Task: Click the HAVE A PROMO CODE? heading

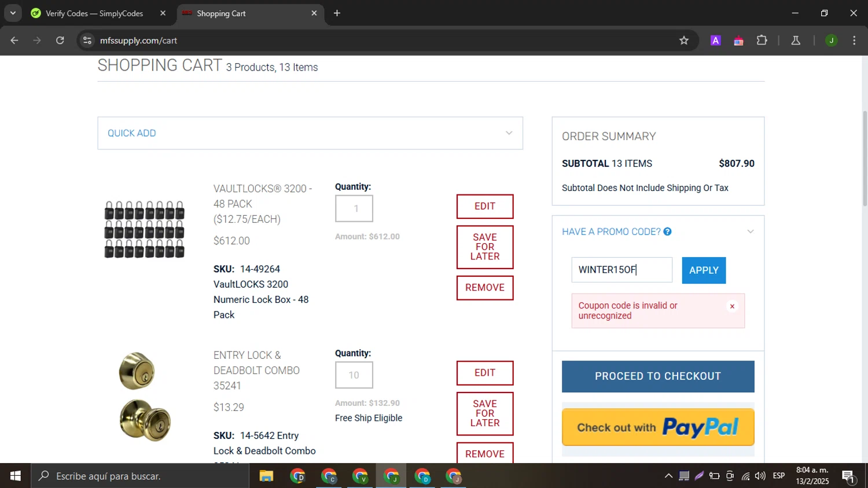Action: [x=611, y=232]
